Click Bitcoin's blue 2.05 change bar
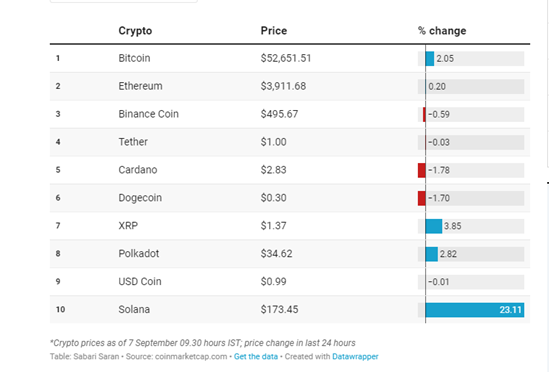The image size is (549, 372). point(430,58)
